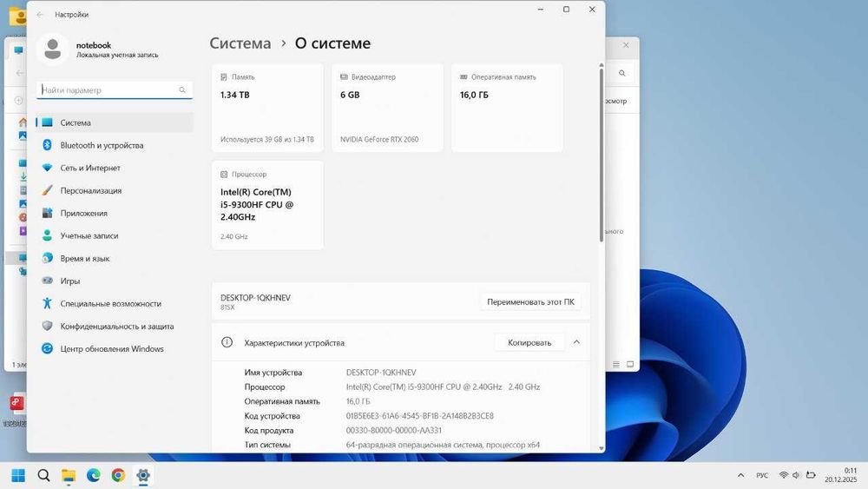868x489 pixels.
Task: Open taskbar Search
Action: (x=43, y=475)
